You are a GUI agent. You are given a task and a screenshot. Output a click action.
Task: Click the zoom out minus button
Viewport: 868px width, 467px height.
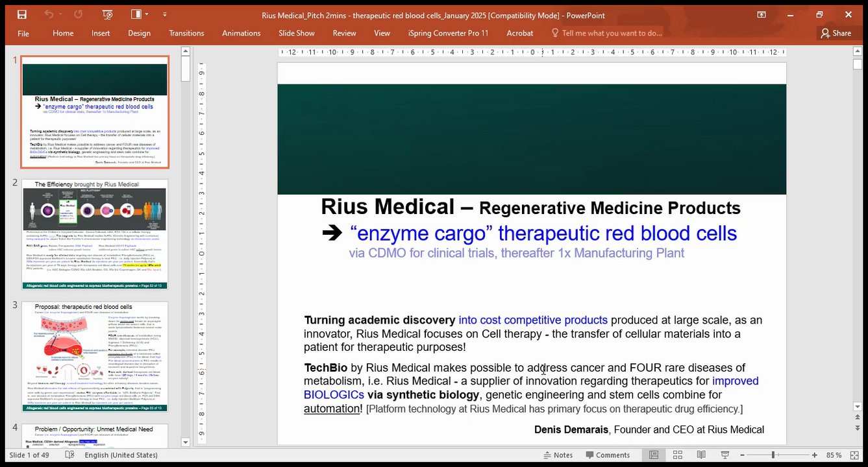pos(741,455)
